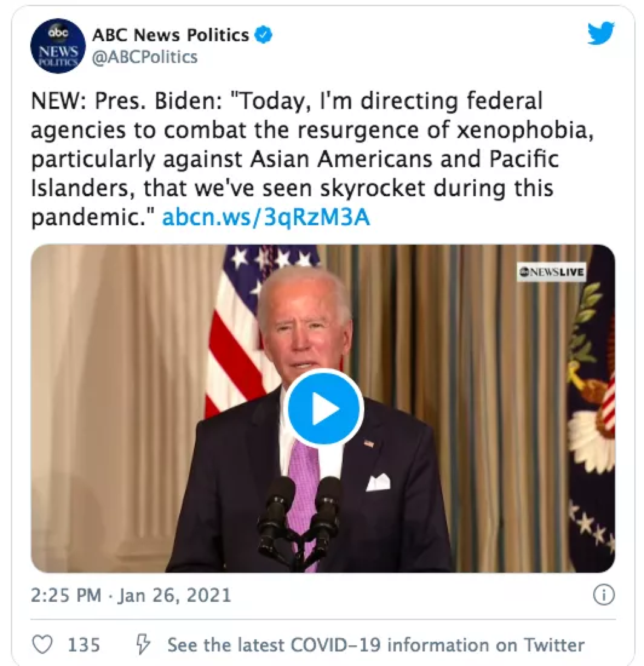
Task: Click the ABC News Live watermark
Action: (x=551, y=272)
